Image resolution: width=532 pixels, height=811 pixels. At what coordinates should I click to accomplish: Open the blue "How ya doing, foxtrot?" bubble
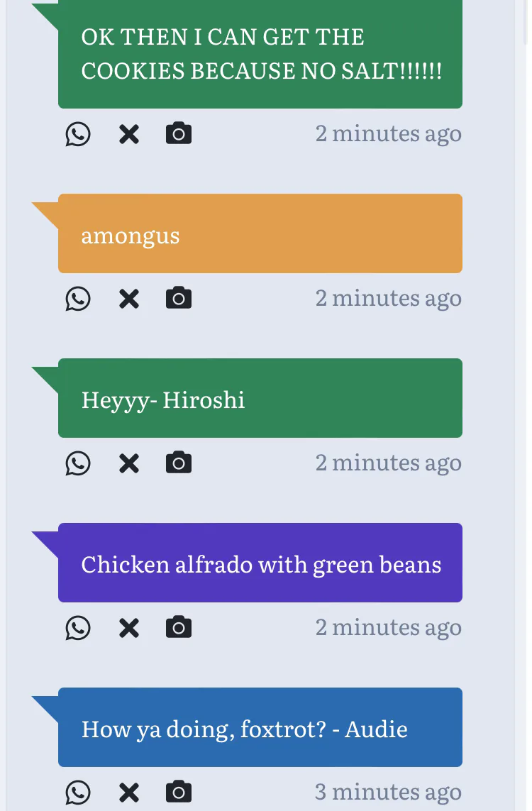(260, 727)
